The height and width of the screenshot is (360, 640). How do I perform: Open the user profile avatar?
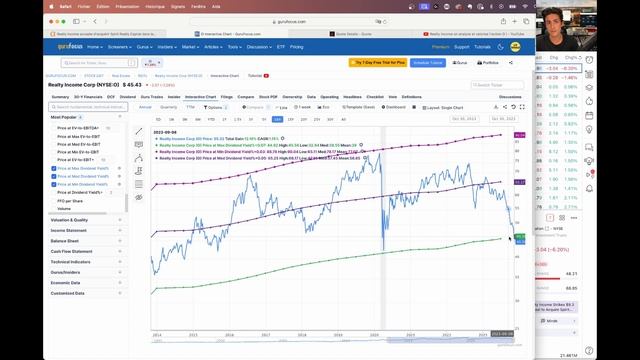pyautogui.click(x=515, y=47)
